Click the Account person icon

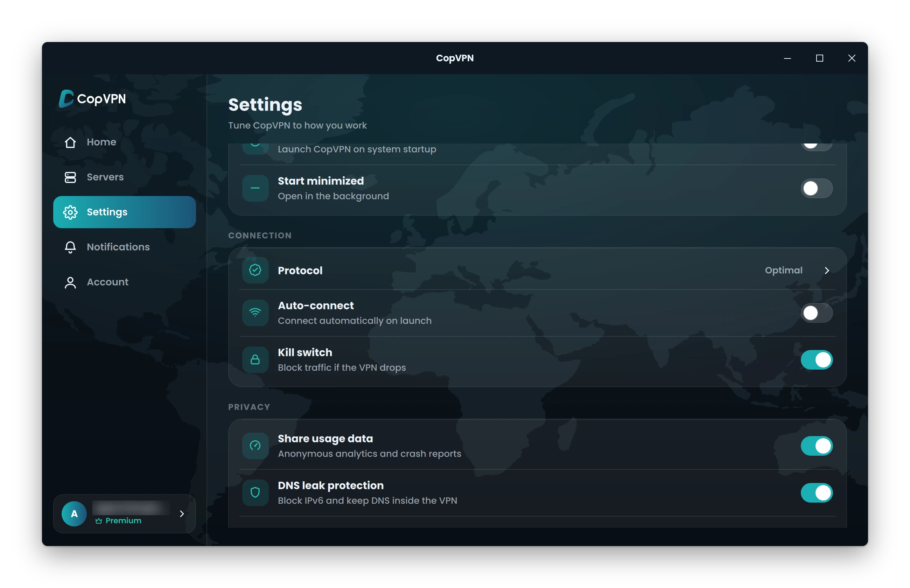click(70, 282)
